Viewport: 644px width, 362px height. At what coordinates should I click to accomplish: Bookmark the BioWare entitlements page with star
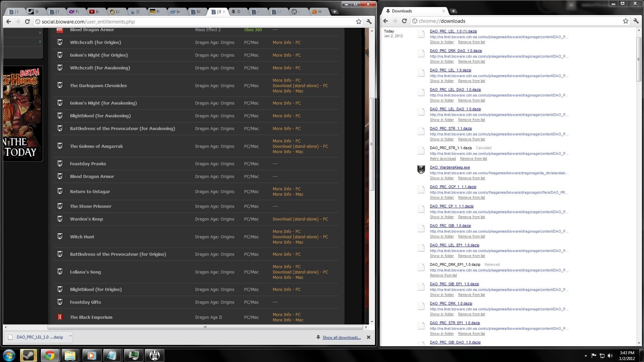[x=359, y=22]
